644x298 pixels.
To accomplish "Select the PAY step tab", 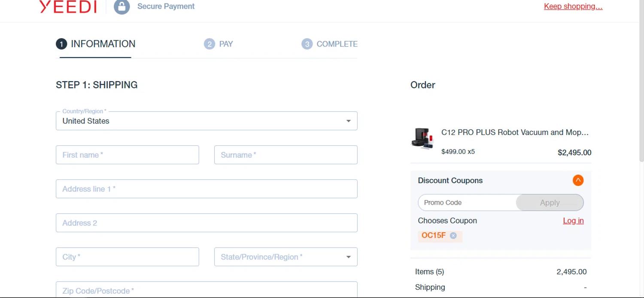I will pos(219,44).
